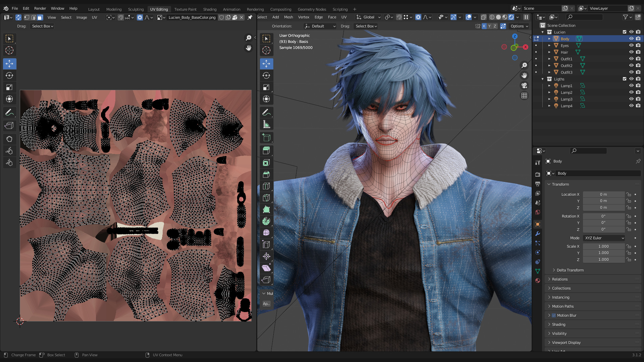The image size is (644, 362).
Task: Select the Extrude Region tool
Action: [x=266, y=150]
